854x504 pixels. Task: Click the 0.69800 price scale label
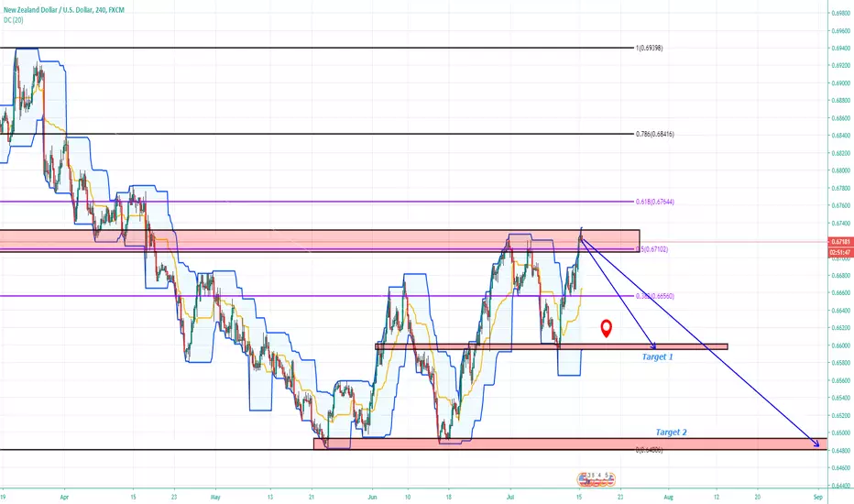841,14
